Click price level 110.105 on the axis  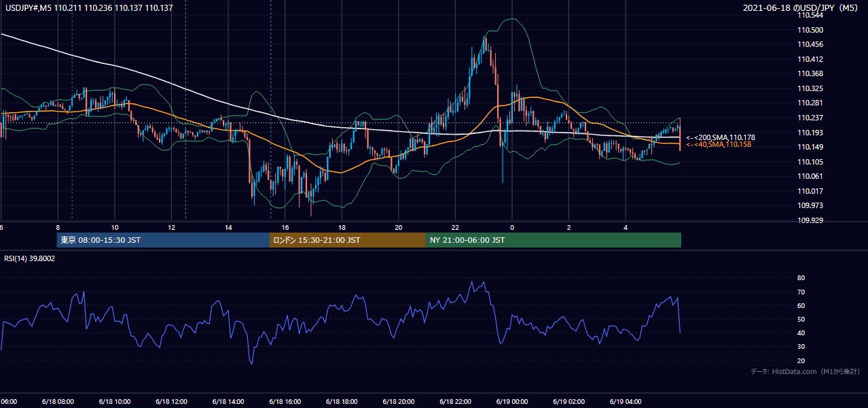coord(810,162)
